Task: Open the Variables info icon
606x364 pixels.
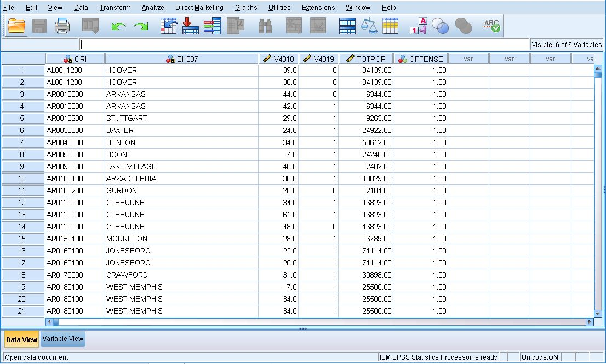Action: 213,26
